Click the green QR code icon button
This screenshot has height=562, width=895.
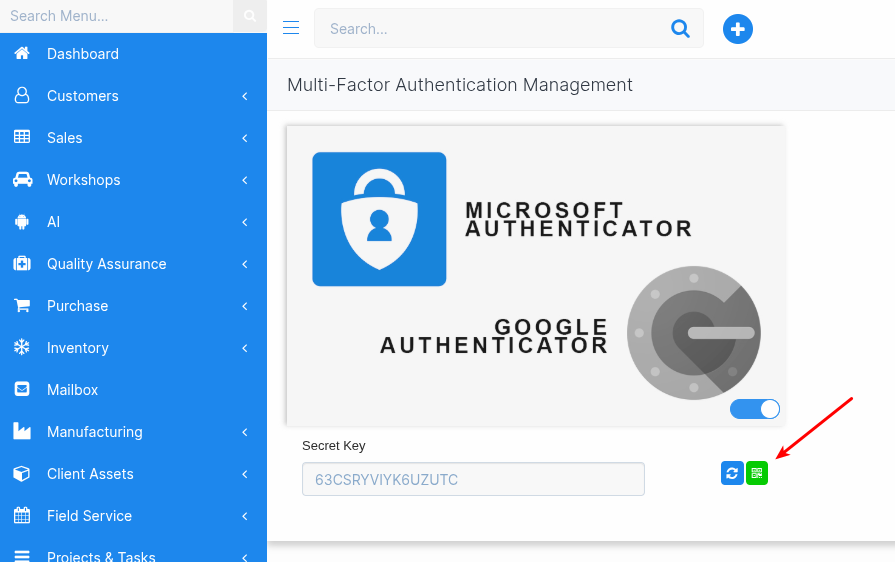click(757, 474)
